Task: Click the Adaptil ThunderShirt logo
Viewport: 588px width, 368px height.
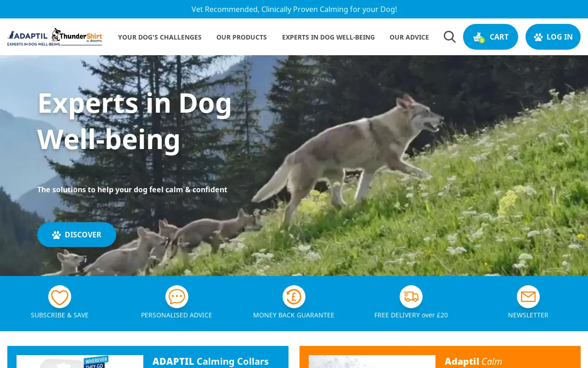Action: (x=55, y=37)
